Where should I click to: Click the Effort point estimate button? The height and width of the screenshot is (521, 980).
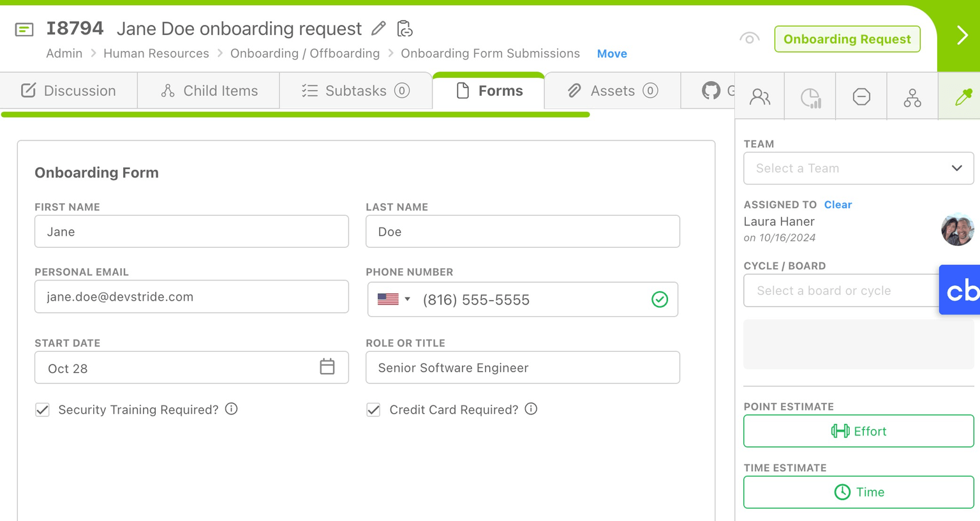pos(858,432)
